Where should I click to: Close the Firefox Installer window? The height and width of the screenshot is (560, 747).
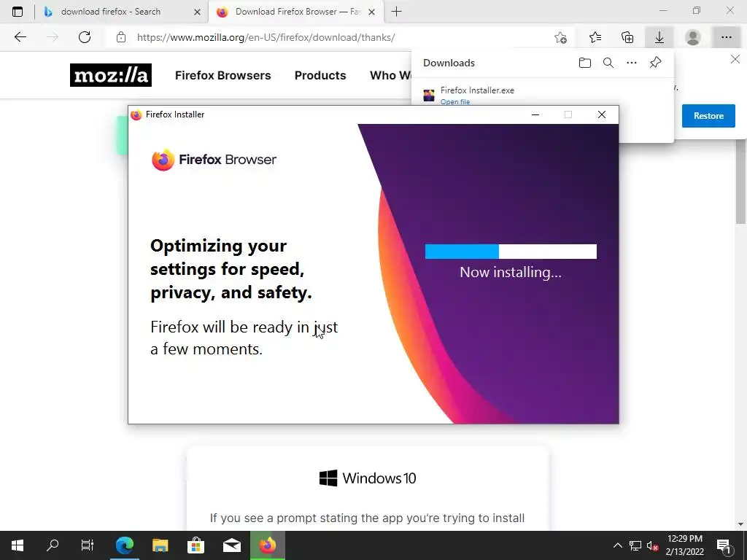click(602, 114)
